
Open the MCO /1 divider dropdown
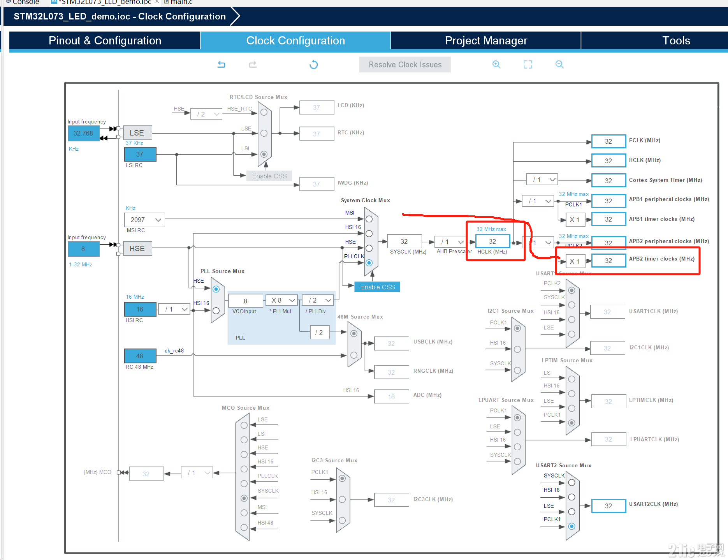[197, 473]
